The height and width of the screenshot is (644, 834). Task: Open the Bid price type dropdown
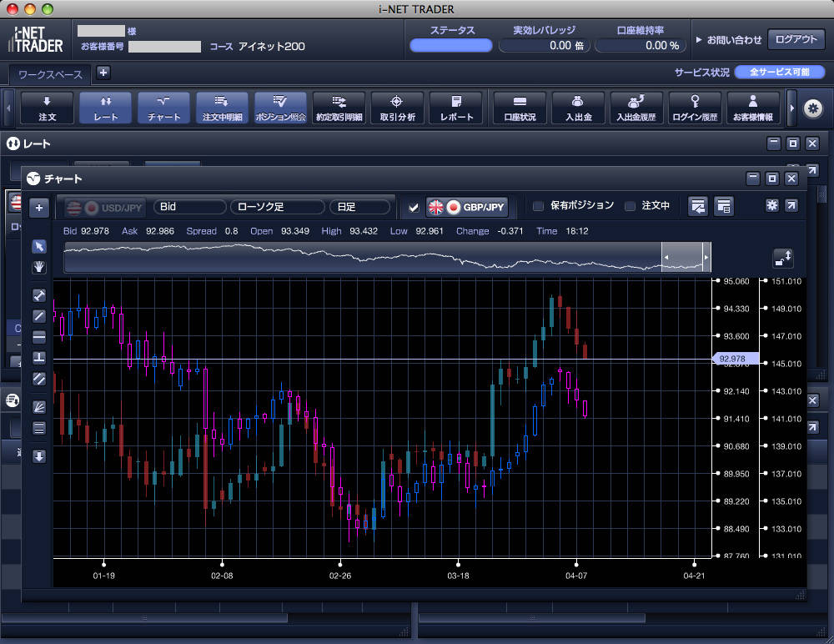pos(190,207)
